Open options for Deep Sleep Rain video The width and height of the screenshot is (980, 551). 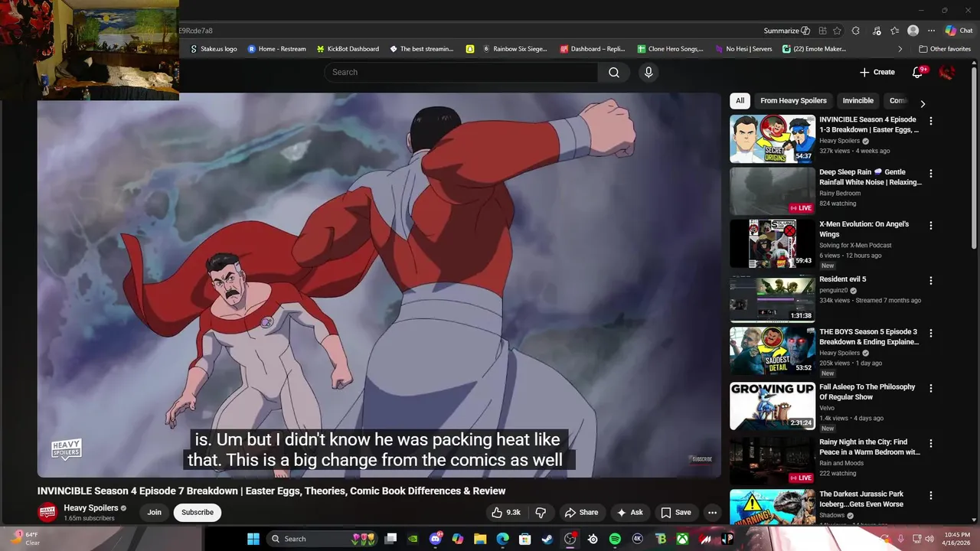pos(931,174)
